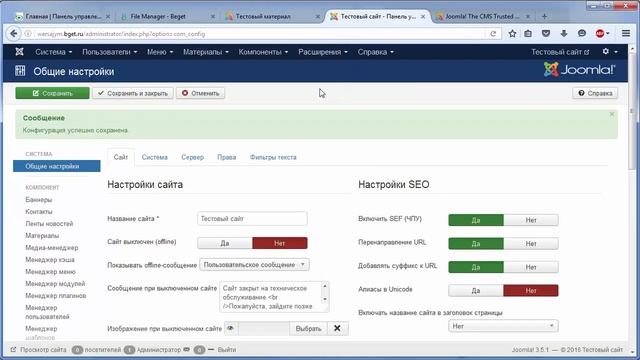Screen dimensions: 640x360
Task: Click the Просмотр сайта external link icon
Action: (x=13, y=349)
